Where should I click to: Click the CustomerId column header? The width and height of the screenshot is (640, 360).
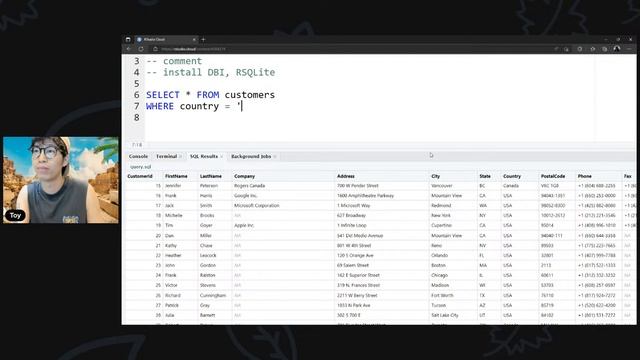coord(140,176)
